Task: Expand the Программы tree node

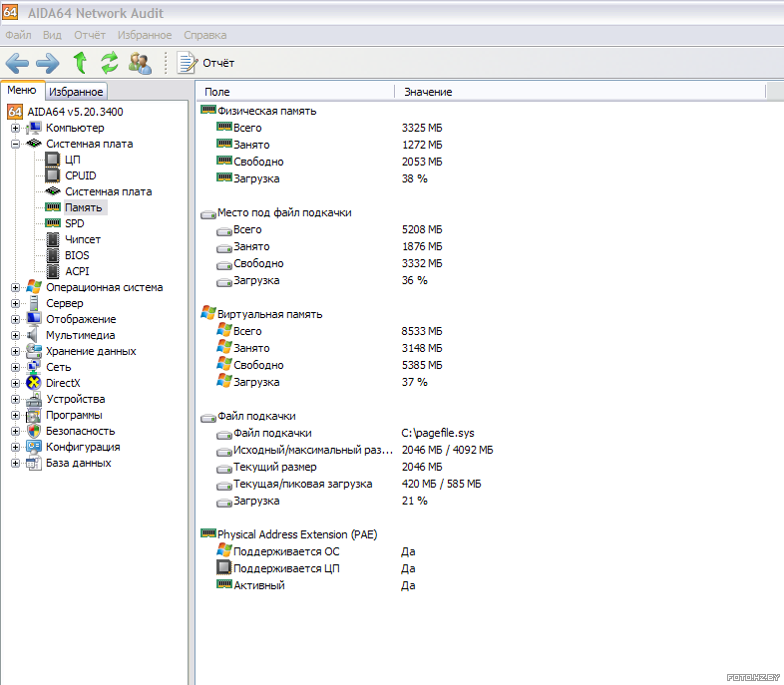Action: coord(16,415)
